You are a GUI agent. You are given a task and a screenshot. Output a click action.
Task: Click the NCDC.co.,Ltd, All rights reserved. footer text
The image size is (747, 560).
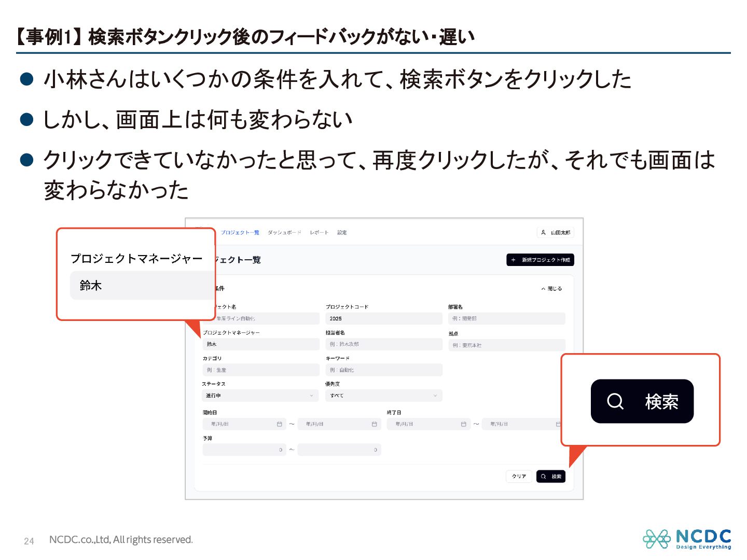coord(121,540)
